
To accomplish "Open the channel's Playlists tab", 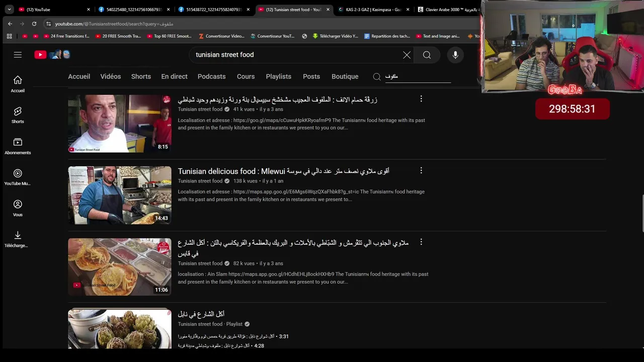I will [x=278, y=76].
